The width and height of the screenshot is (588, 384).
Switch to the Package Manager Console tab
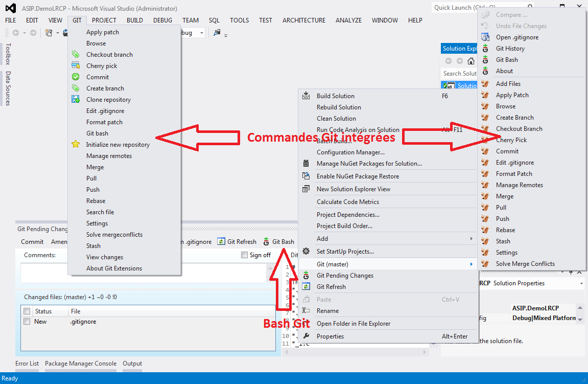[x=81, y=364]
